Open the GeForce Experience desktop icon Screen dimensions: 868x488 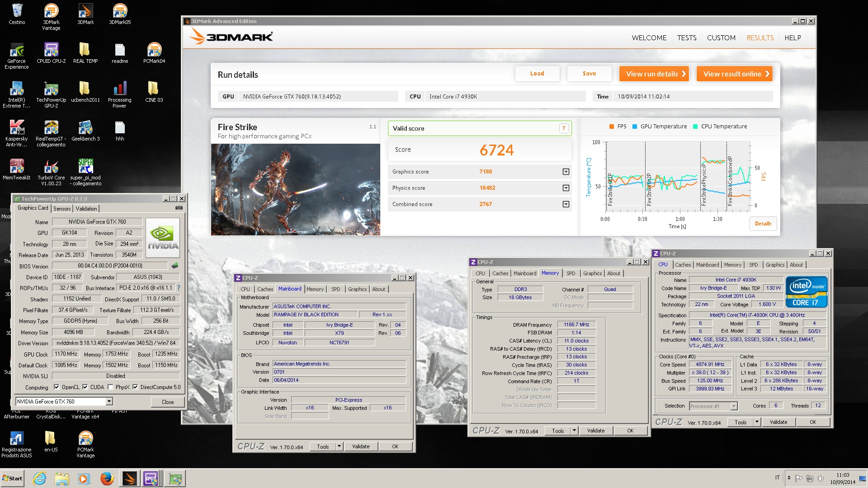tap(17, 55)
